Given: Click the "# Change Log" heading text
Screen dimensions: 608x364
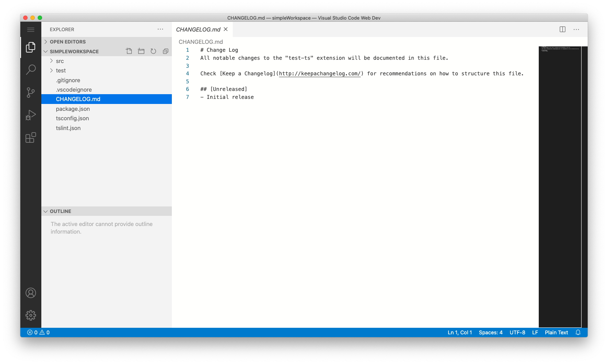Looking at the screenshot, I should coord(219,50).
